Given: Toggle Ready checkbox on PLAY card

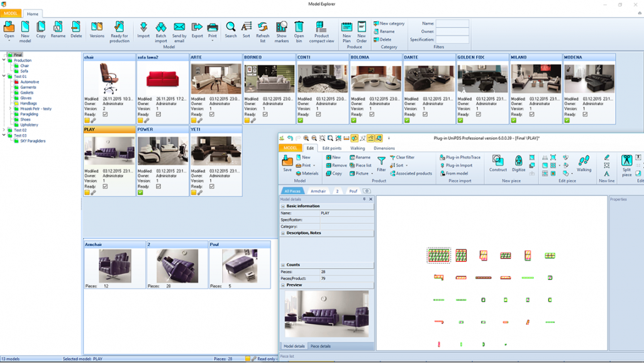Looking at the screenshot, I should coord(105,186).
